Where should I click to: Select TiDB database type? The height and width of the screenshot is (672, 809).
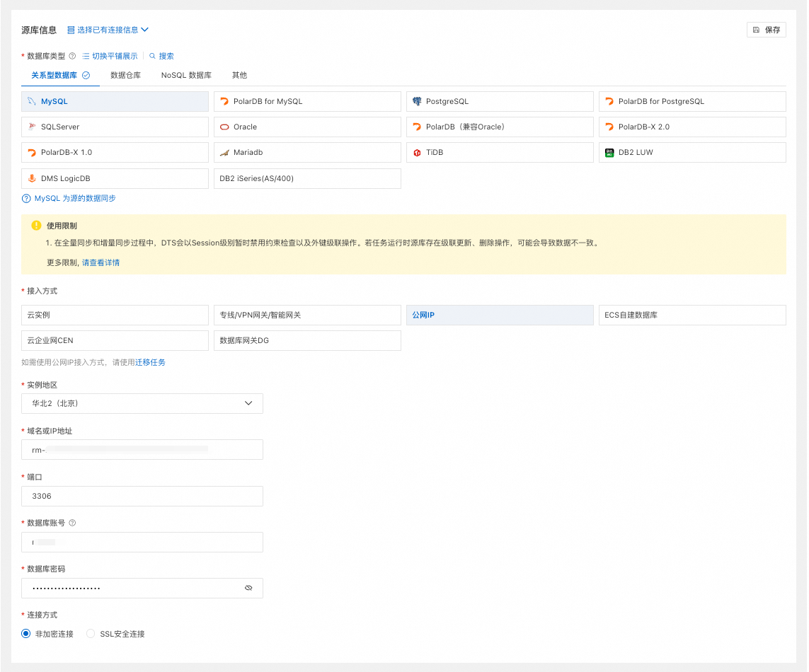click(500, 153)
